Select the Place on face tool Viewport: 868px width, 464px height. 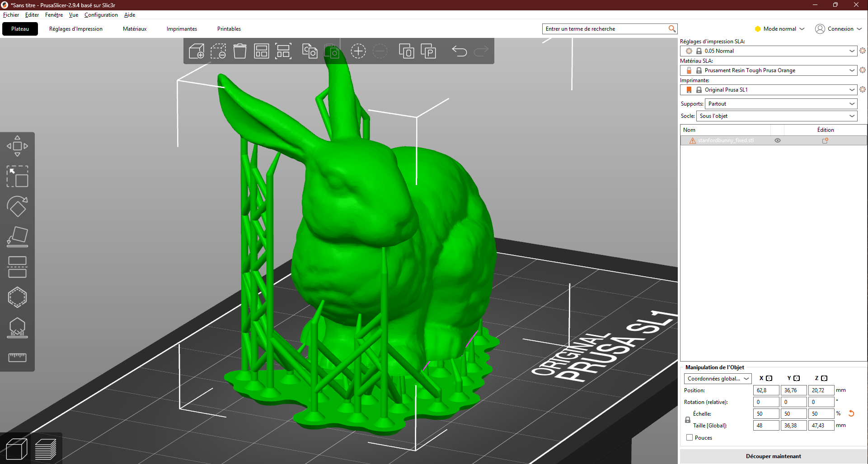pyautogui.click(x=17, y=237)
